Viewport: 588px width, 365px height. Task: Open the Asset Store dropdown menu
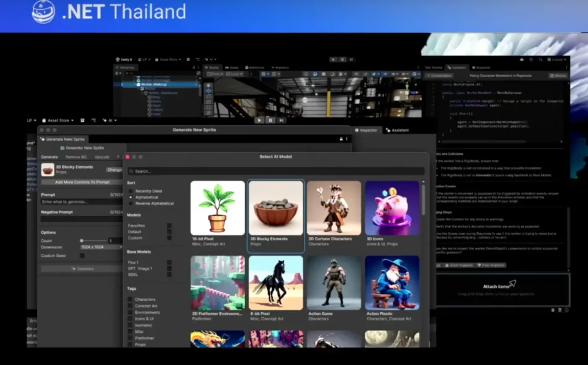(59, 121)
